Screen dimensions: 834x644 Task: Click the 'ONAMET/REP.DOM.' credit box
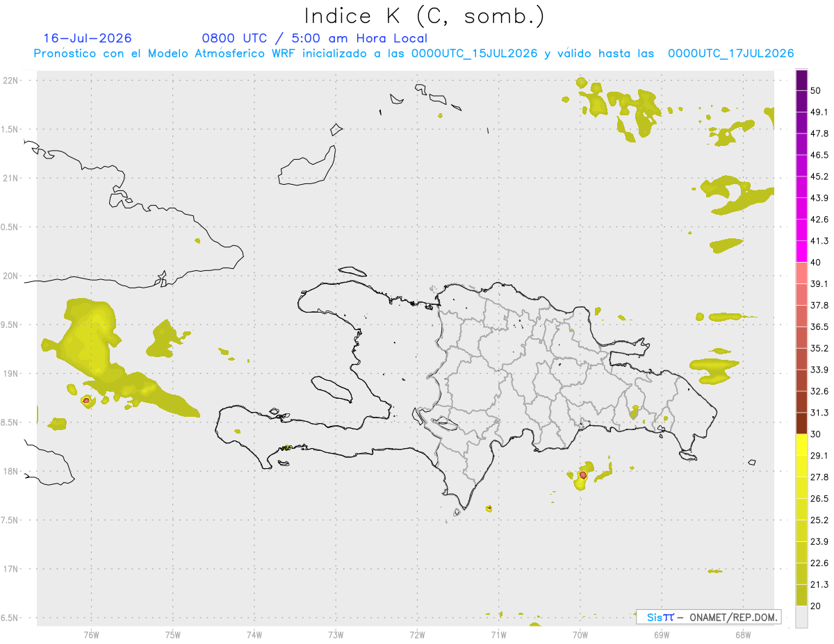coord(708,617)
